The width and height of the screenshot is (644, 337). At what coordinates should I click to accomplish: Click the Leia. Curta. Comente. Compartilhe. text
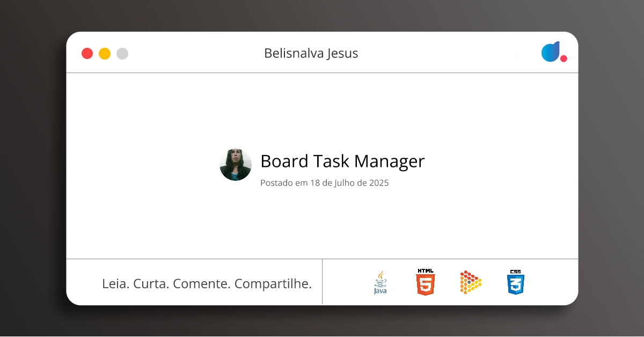coord(207,283)
